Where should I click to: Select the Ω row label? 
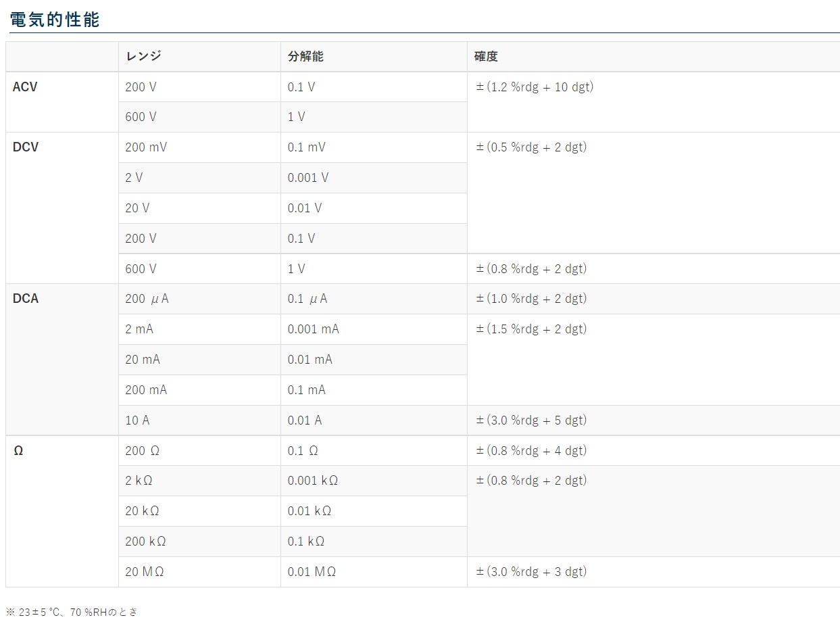pyautogui.click(x=18, y=451)
